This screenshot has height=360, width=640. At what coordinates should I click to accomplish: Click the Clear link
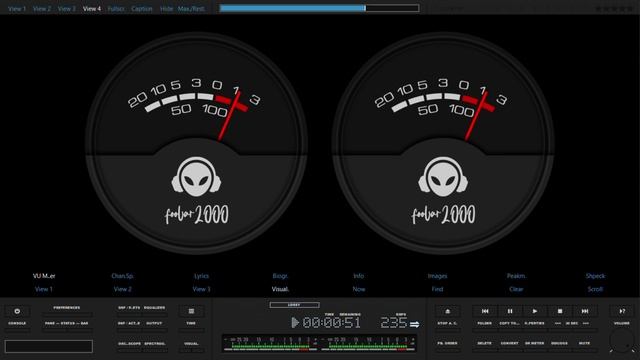[x=516, y=289]
